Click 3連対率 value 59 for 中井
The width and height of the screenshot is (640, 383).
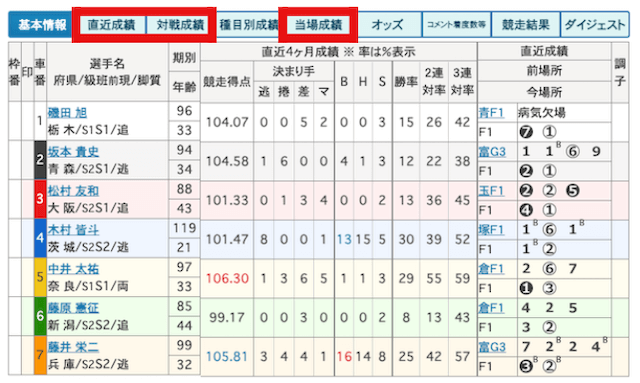(462, 278)
